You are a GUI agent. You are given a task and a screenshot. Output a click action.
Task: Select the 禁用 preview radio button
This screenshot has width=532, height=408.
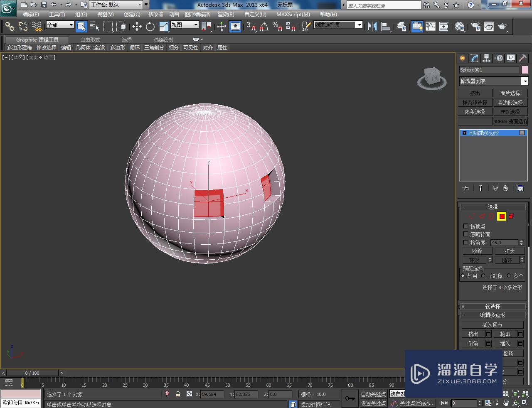463,275
